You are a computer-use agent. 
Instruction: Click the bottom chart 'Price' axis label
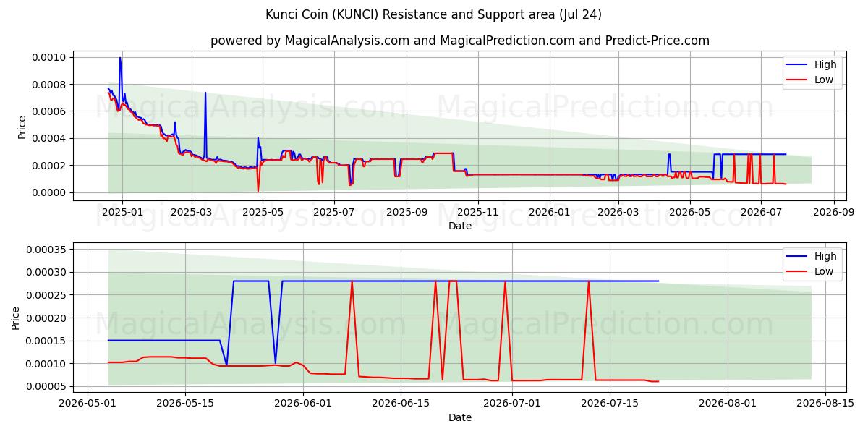click(16, 318)
